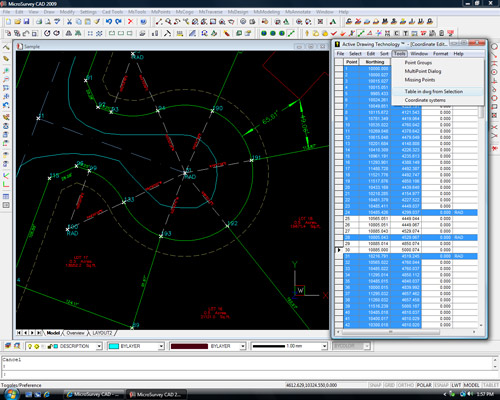This screenshot has height=400, width=500.
Task: Click the MicroSurvey CAD 2... taskbar button
Action: click(x=156, y=395)
